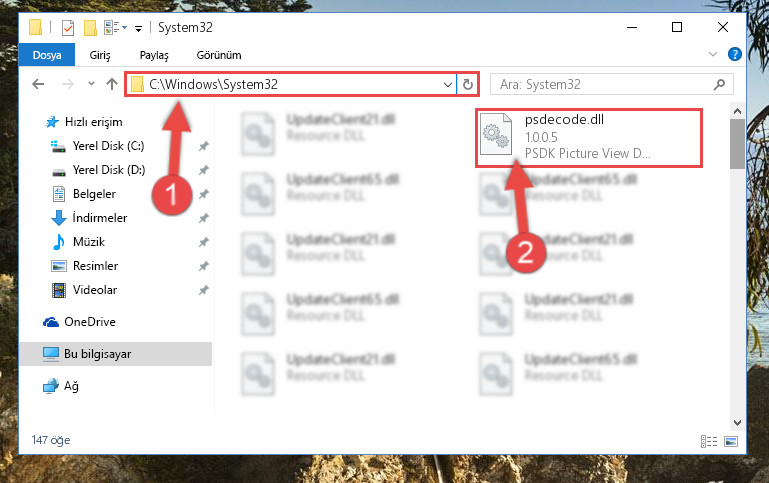
Task: Click the Back navigation arrow
Action: coord(38,84)
